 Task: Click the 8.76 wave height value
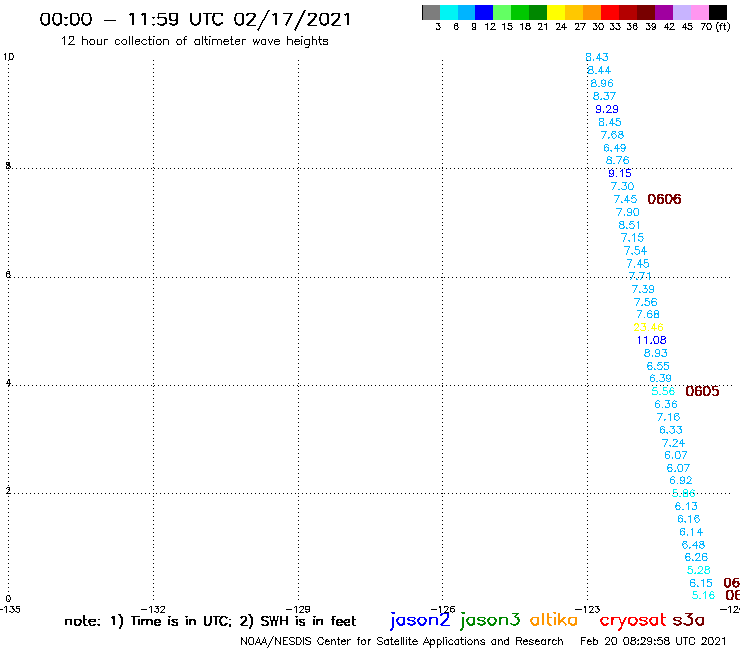point(617,160)
